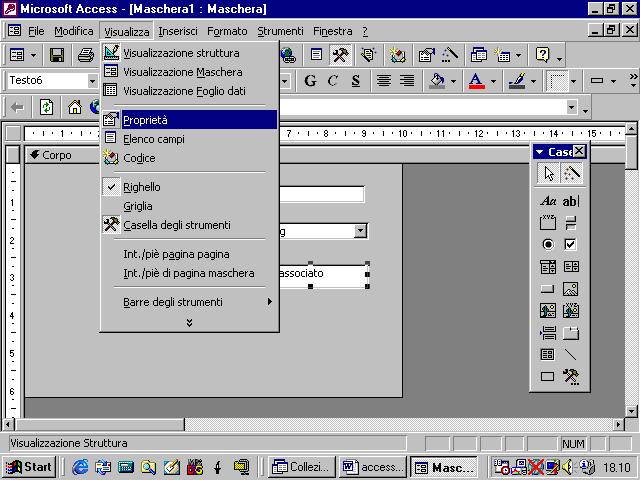Image resolution: width=640 pixels, height=480 pixels.
Task: Choose Elenco campi menu entry
Action: (189, 139)
